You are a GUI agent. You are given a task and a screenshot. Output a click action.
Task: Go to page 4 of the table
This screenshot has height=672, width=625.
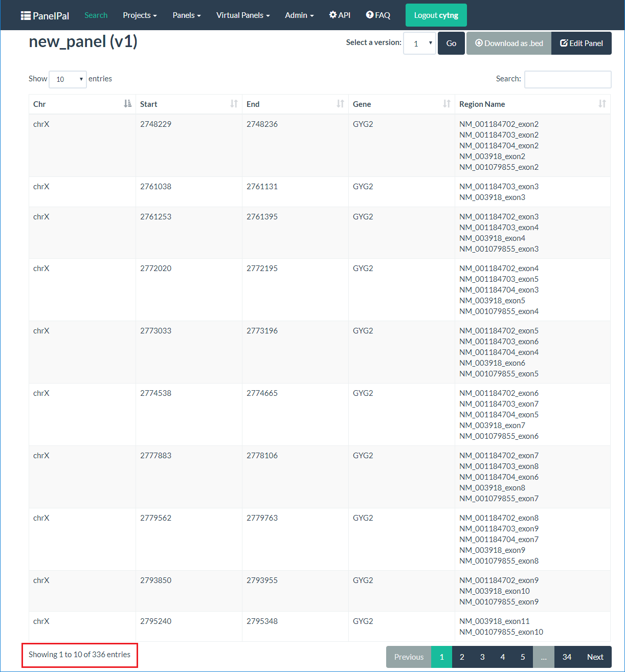pos(502,657)
